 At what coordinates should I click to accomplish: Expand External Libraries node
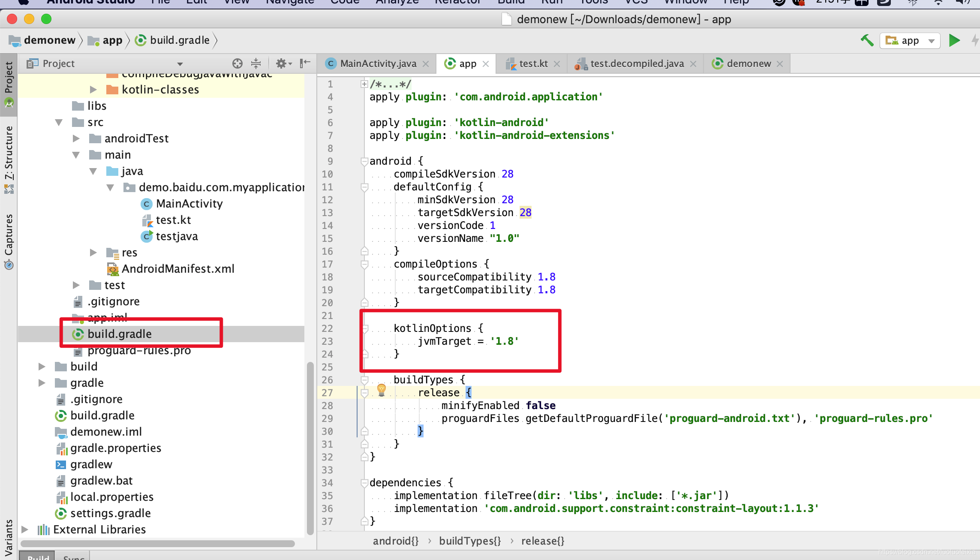click(24, 530)
